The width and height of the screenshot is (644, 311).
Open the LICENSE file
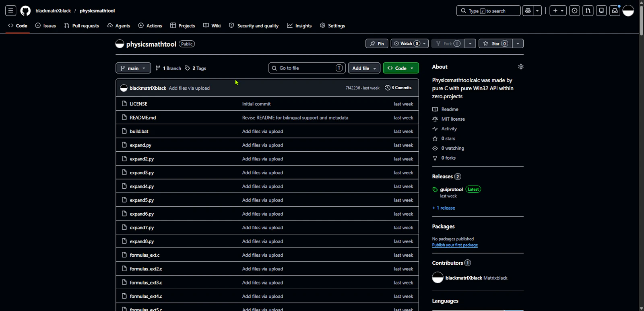[138, 104]
